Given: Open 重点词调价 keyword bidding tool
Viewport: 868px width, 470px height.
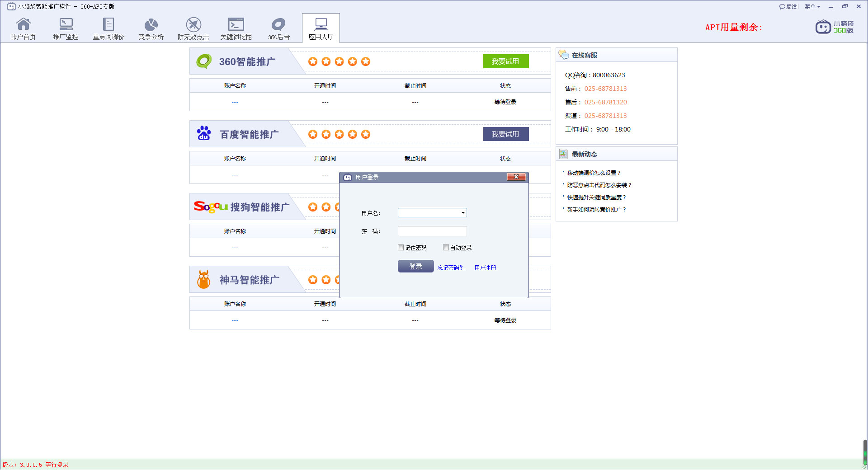Looking at the screenshot, I should point(108,28).
